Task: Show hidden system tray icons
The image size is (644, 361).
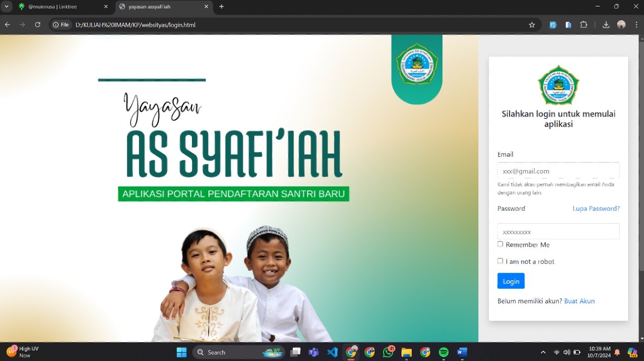Action: click(x=544, y=353)
